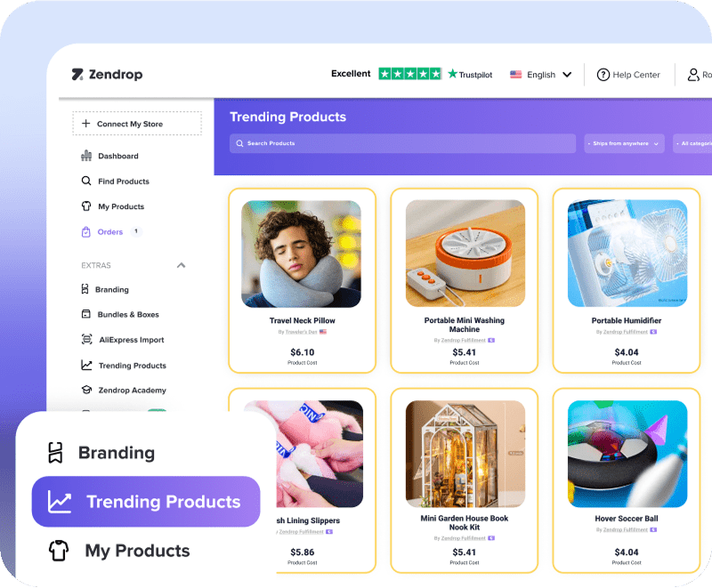Open Dashboard via its chart icon
712x588 pixels.
pos(86,156)
